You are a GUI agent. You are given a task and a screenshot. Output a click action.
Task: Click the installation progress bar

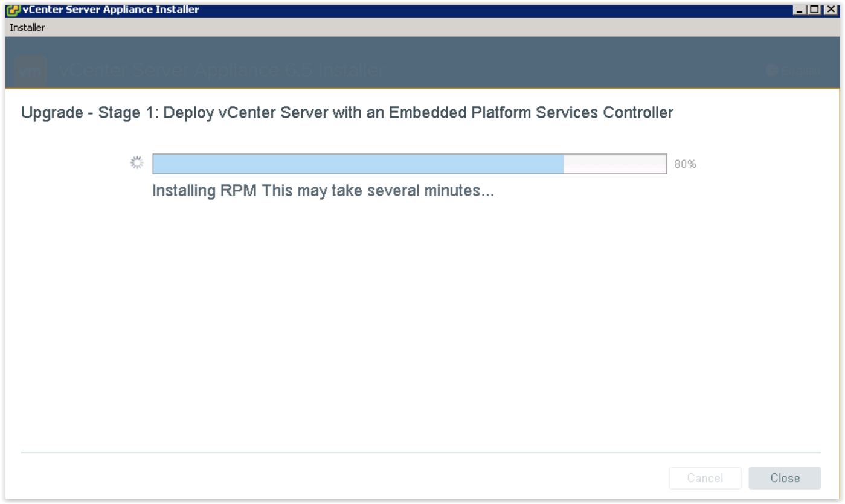click(410, 164)
